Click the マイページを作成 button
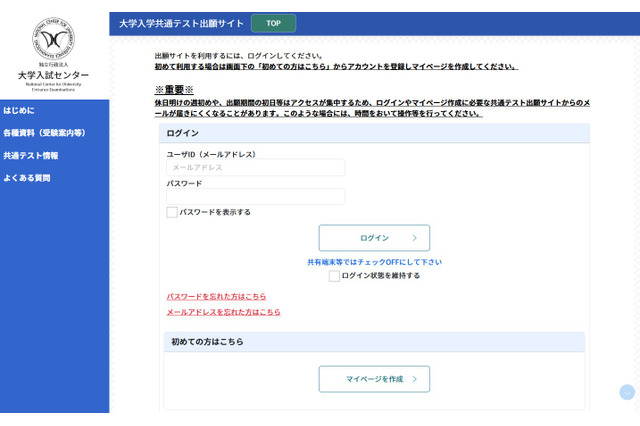The width and height of the screenshot is (640, 426). pyautogui.click(x=374, y=379)
